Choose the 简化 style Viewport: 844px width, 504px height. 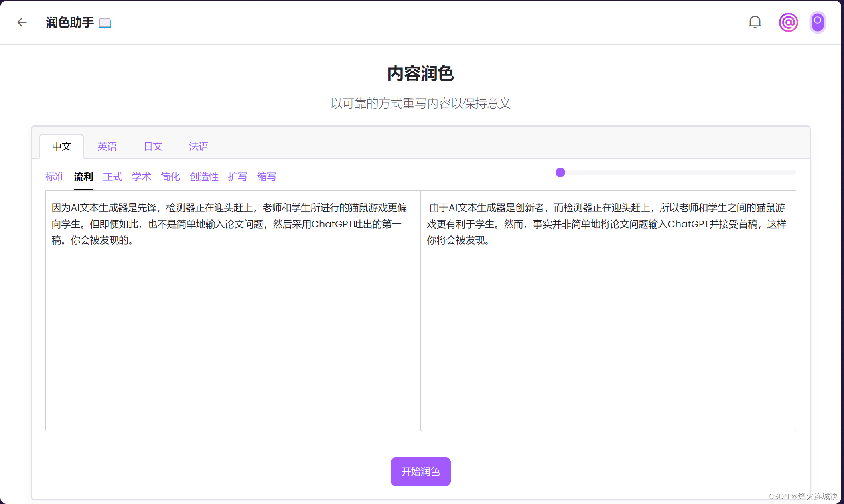click(170, 177)
